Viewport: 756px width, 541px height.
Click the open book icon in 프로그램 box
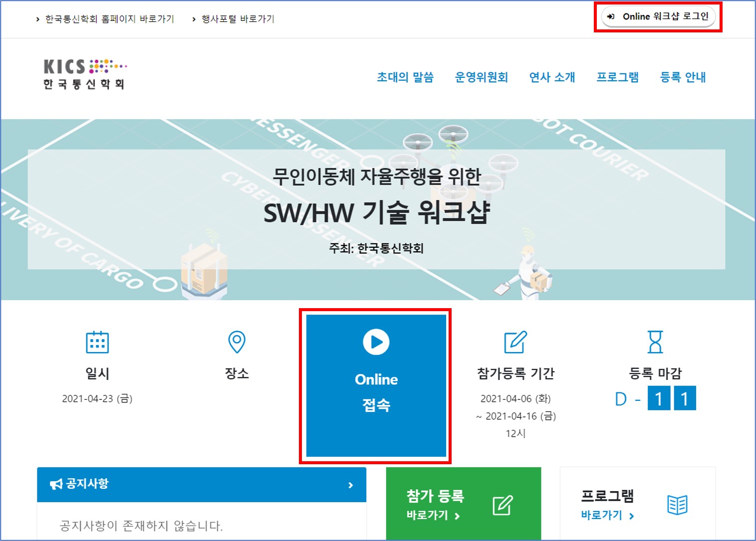point(677,505)
